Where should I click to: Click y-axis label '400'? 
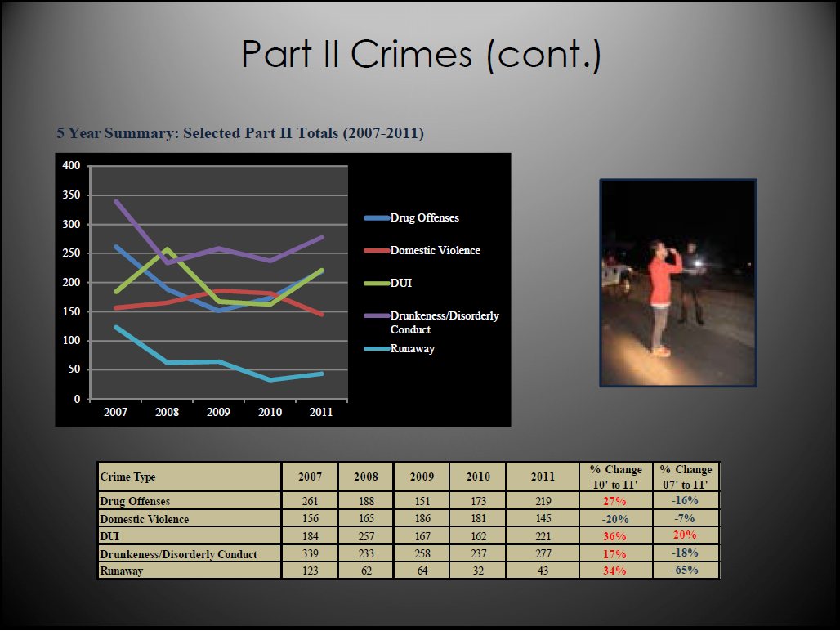coord(71,166)
